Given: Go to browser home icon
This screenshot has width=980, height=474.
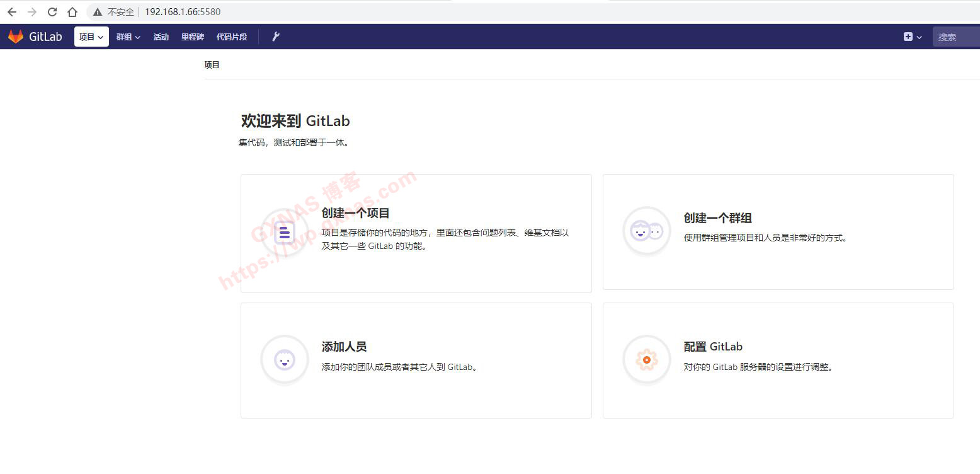Looking at the screenshot, I should pyautogui.click(x=72, y=12).
